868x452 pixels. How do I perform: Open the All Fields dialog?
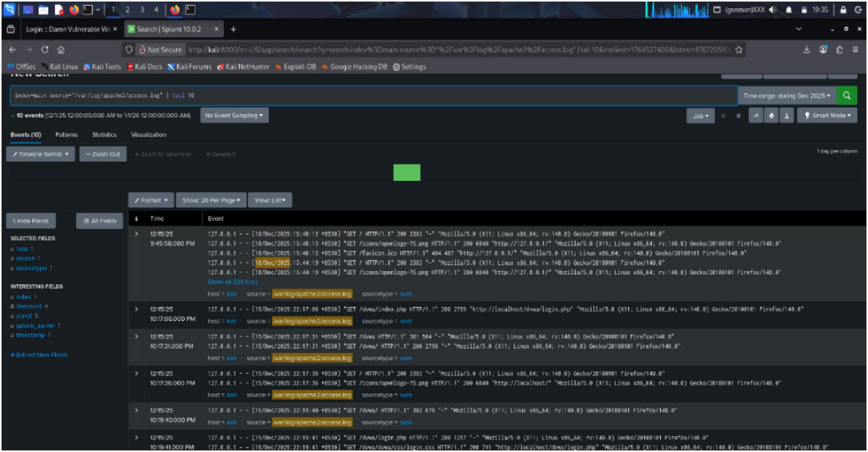point(100,221)
